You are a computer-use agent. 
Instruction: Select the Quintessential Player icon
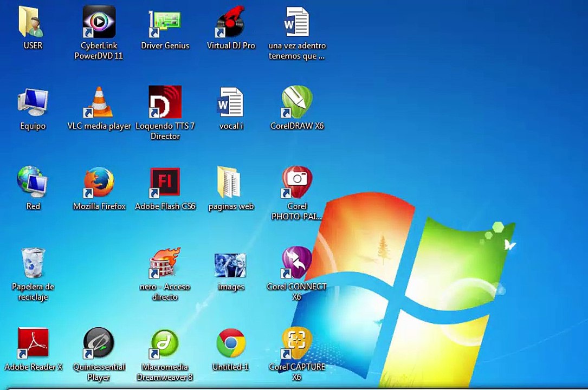(99, 343)
